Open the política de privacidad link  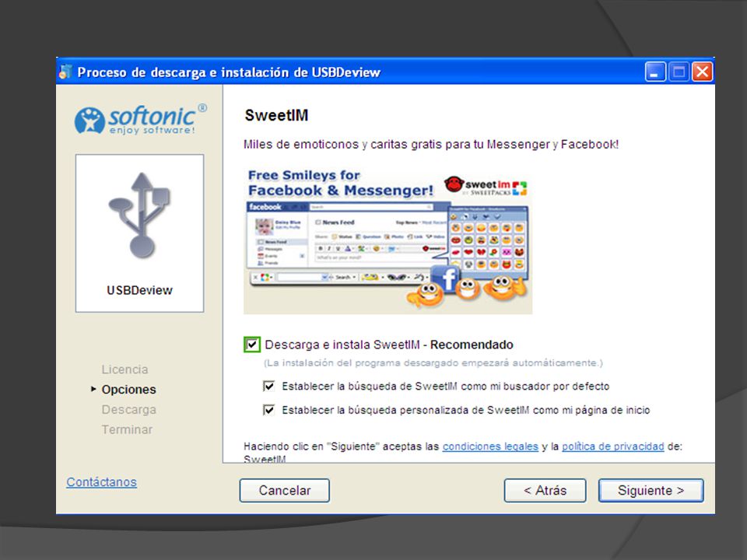[x=612, y=446]
